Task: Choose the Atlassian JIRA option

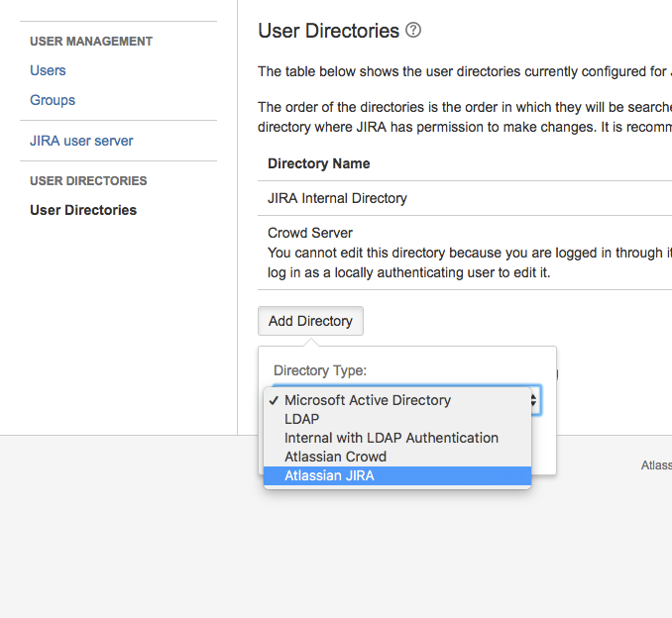Action: tap(397, 475)
